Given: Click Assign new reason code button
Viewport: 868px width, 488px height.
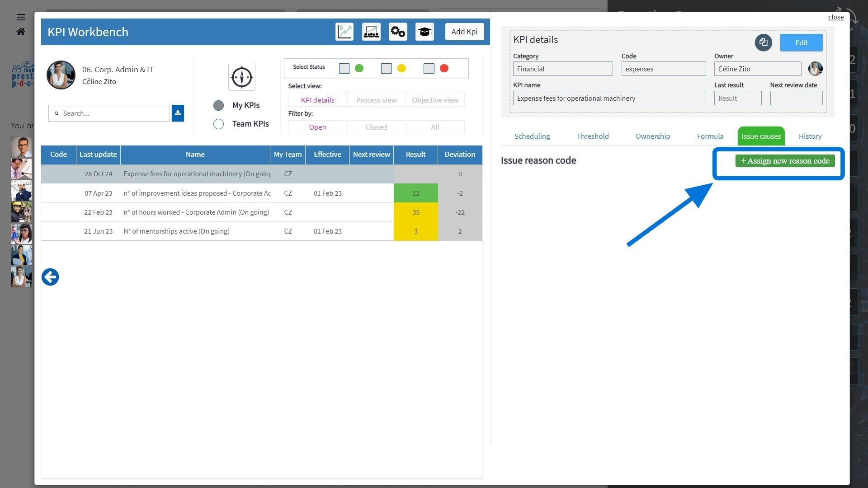Looking at the screenshot, I should 785,161.
